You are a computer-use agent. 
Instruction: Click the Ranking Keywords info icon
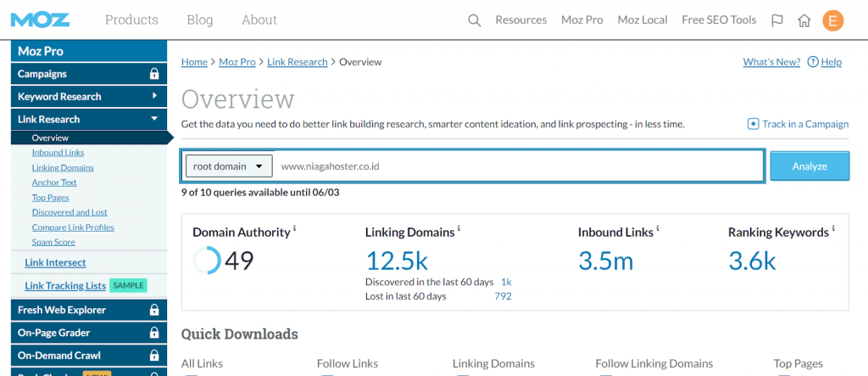pos(833,229)
